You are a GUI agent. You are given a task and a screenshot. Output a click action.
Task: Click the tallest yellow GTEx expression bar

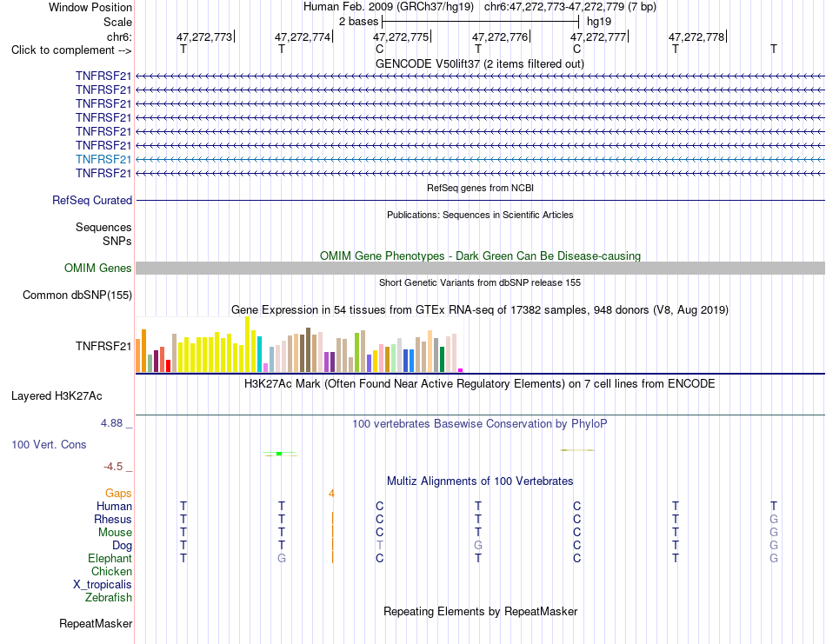point(247,344)
